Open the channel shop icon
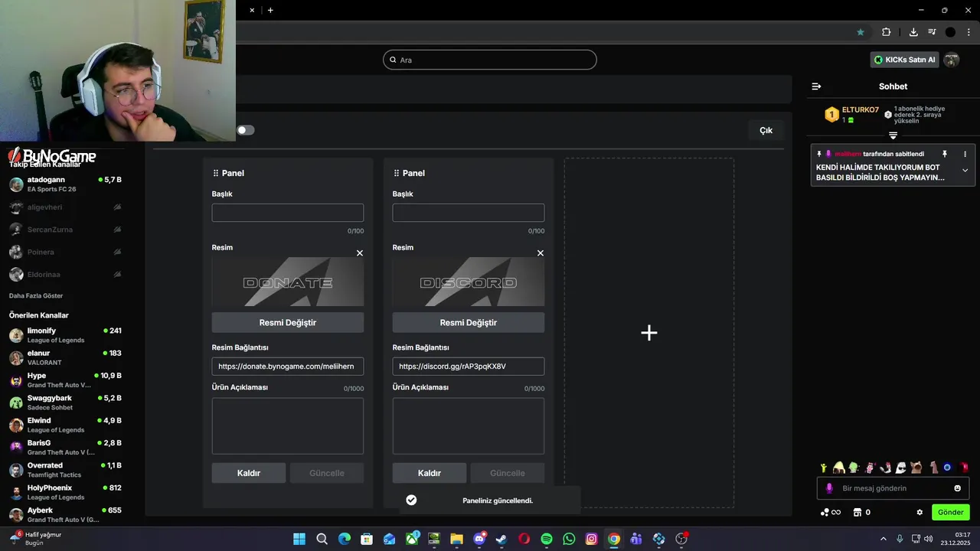The height and width of the screenshot is (551, 980). pos(857,512)
